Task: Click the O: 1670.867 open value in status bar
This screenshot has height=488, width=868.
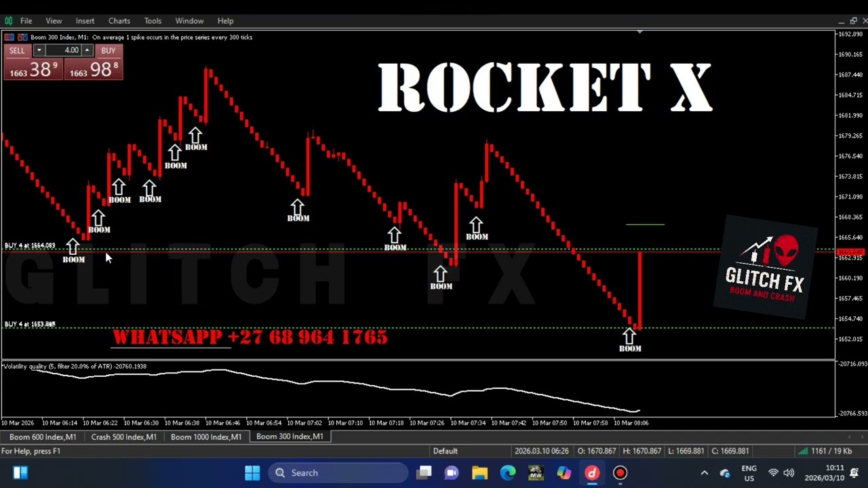Action: pyautogui.click(x=597, y=451)
